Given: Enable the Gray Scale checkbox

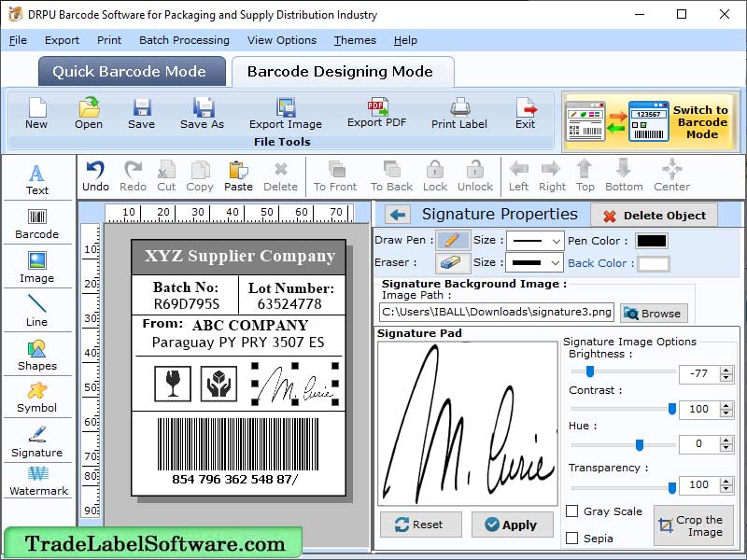Looking at the screenshot, I should pyautogui.click(x=571, y=511).
